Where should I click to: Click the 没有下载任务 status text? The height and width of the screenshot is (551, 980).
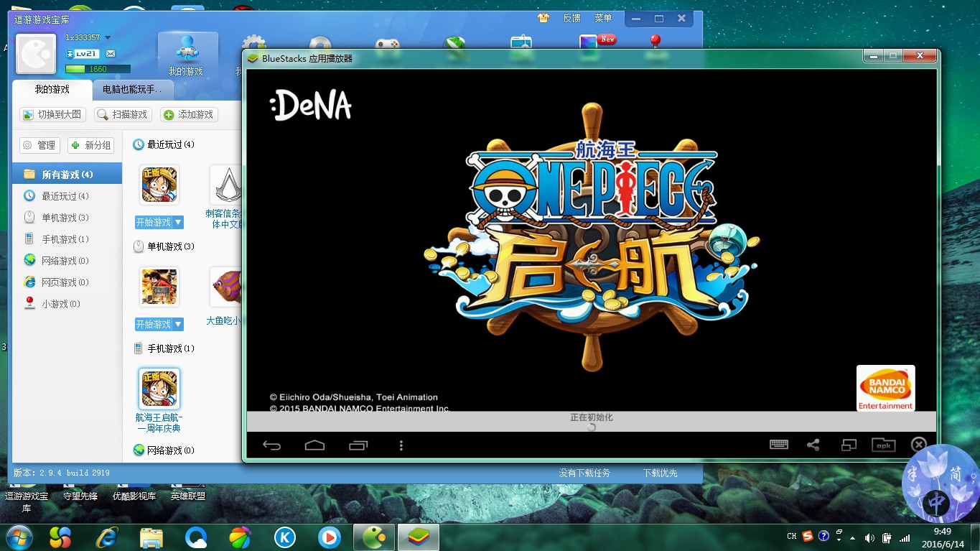[x=584, y=473]
